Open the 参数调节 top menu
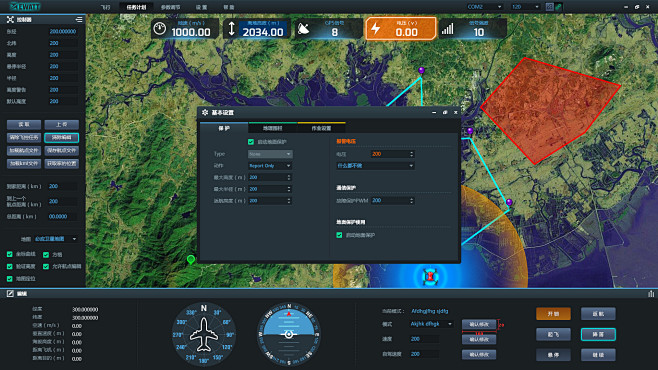658x370 pixels. [x=170, y=7]
